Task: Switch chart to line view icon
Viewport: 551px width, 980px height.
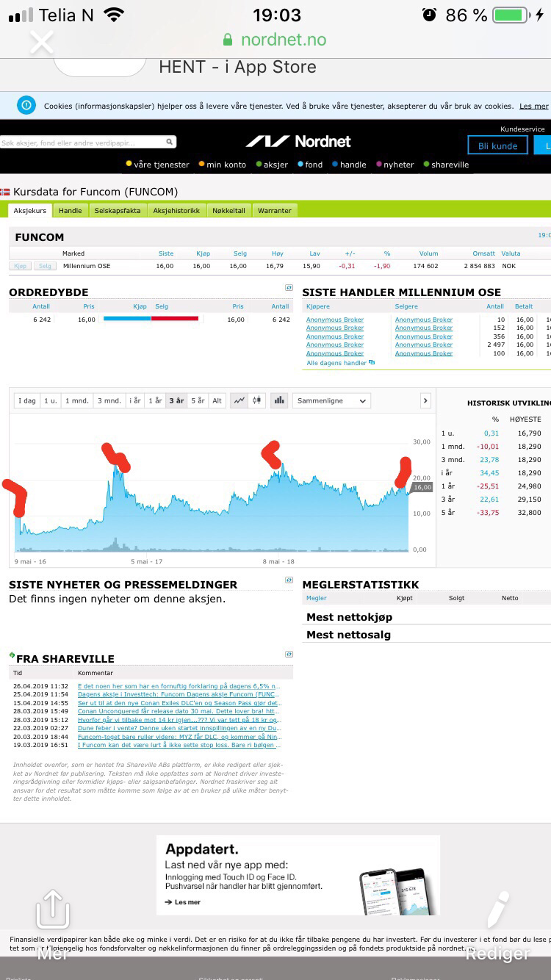Action: [239, 400]
